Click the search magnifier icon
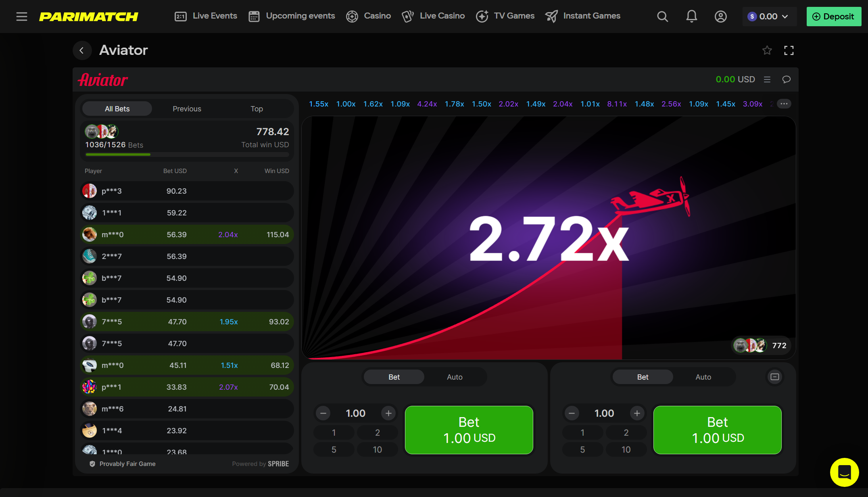 [662, 17]
